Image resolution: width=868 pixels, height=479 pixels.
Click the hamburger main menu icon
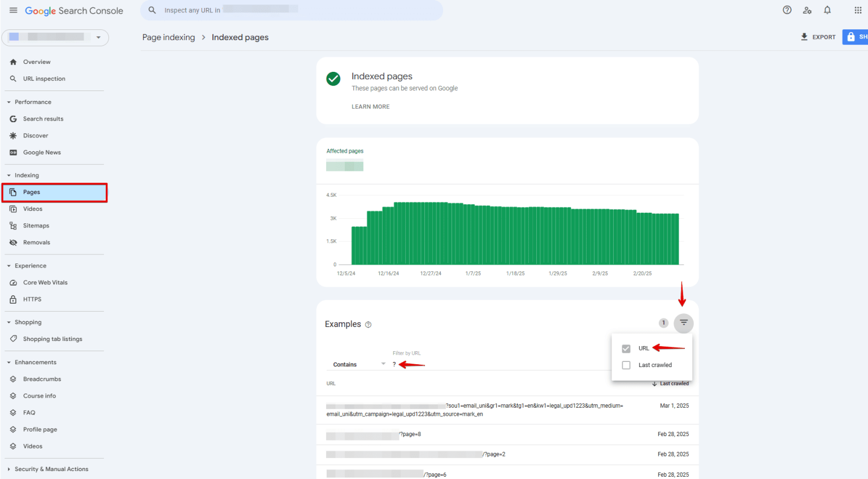pyautogui.click(x=13, y=10)
